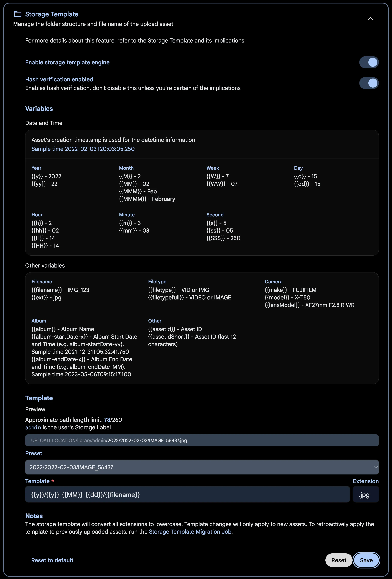Viewport: 392px width, 579px height.
Task: Click Reset to default
Action: [52, 560]
